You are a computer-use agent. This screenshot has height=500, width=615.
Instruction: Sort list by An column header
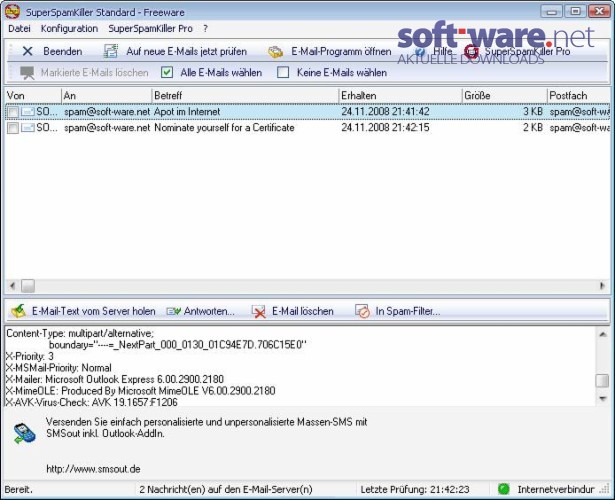107,95
